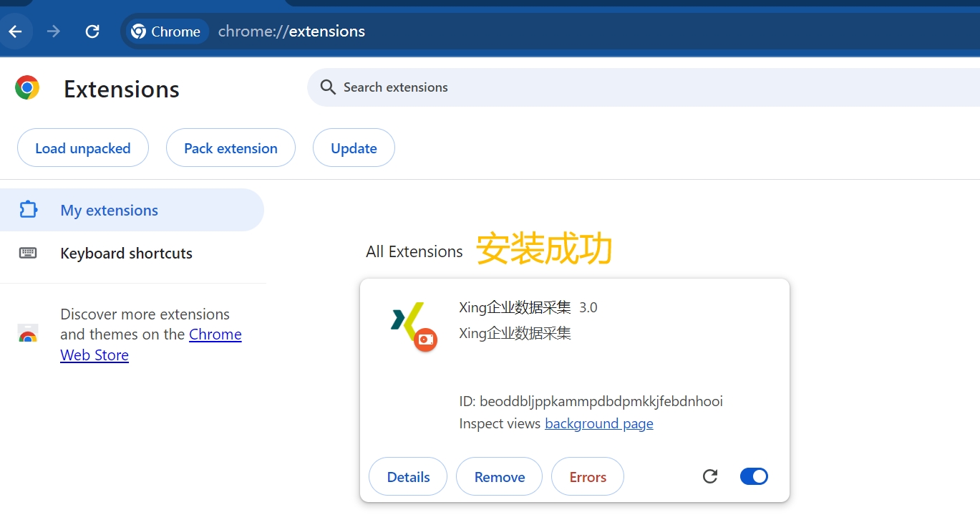Reload the page with the refresh icon
The height and width of the screenshot is (525, 980).
click(x=92, y=32)
